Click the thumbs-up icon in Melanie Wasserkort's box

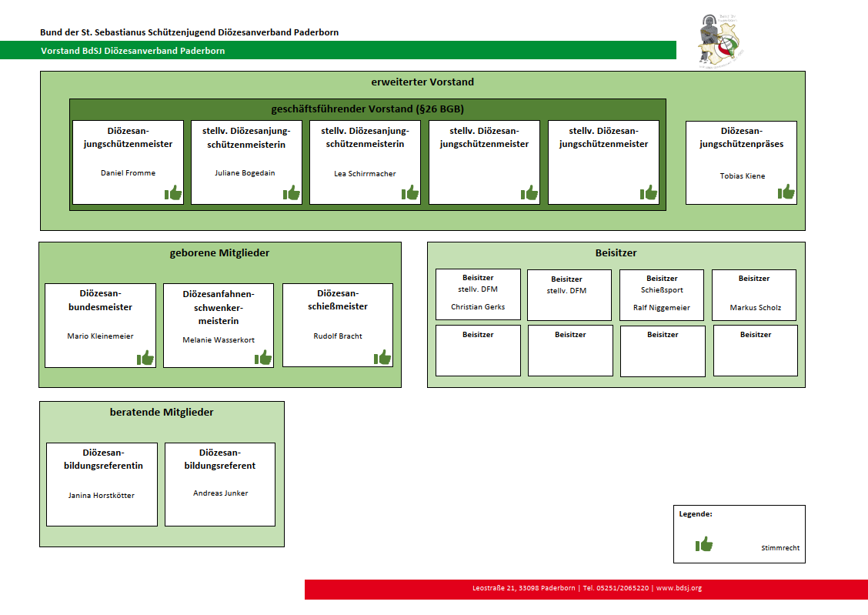pos(263,357)
